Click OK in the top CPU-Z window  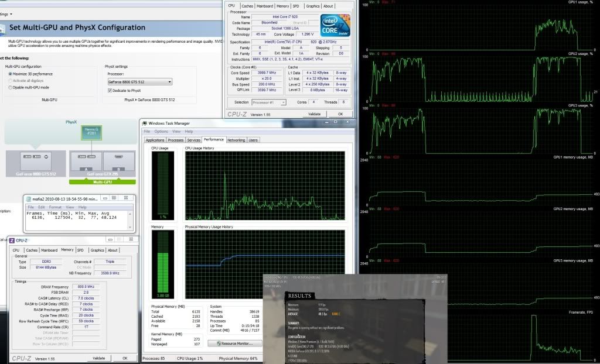(x=340, y=114)
